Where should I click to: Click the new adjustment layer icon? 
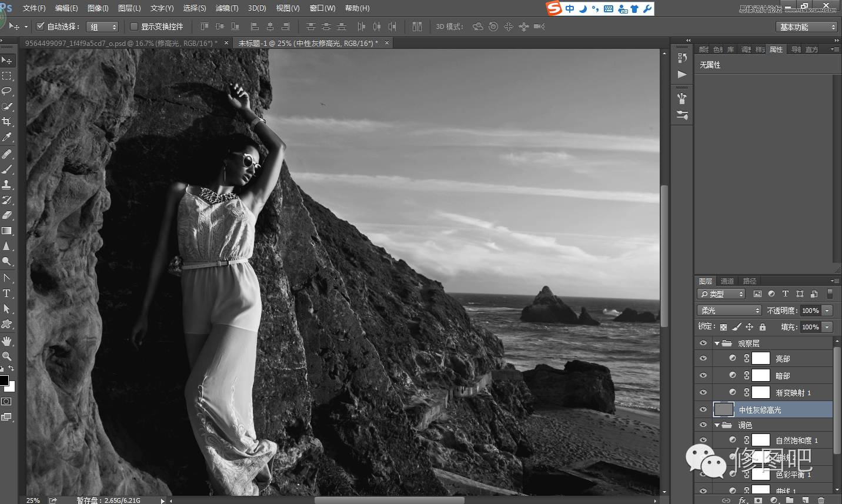[774, 500]
